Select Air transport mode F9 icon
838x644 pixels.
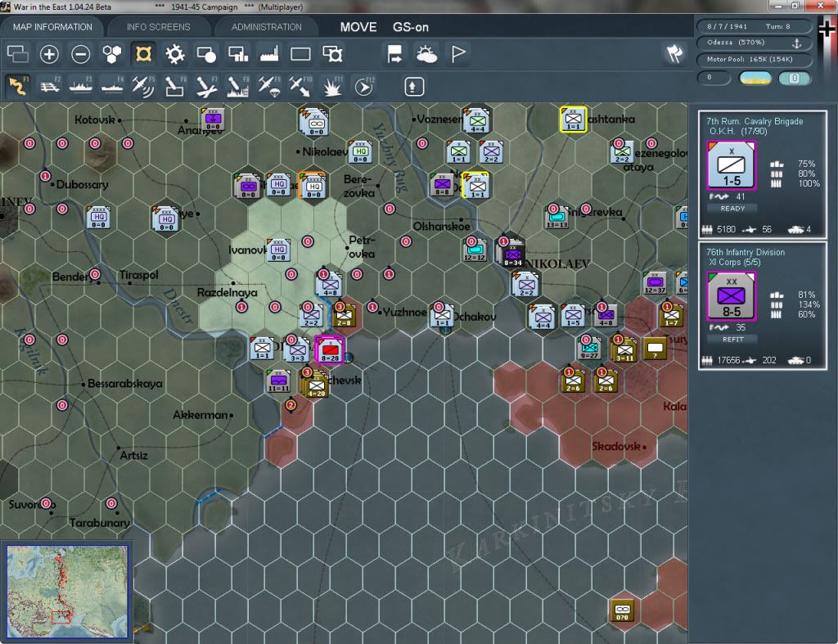(269, 86)
